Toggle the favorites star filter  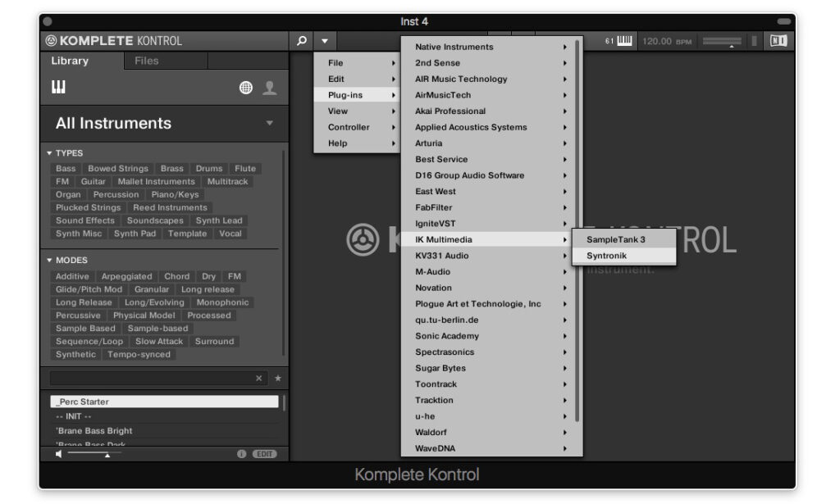click(x=277, y=379)
